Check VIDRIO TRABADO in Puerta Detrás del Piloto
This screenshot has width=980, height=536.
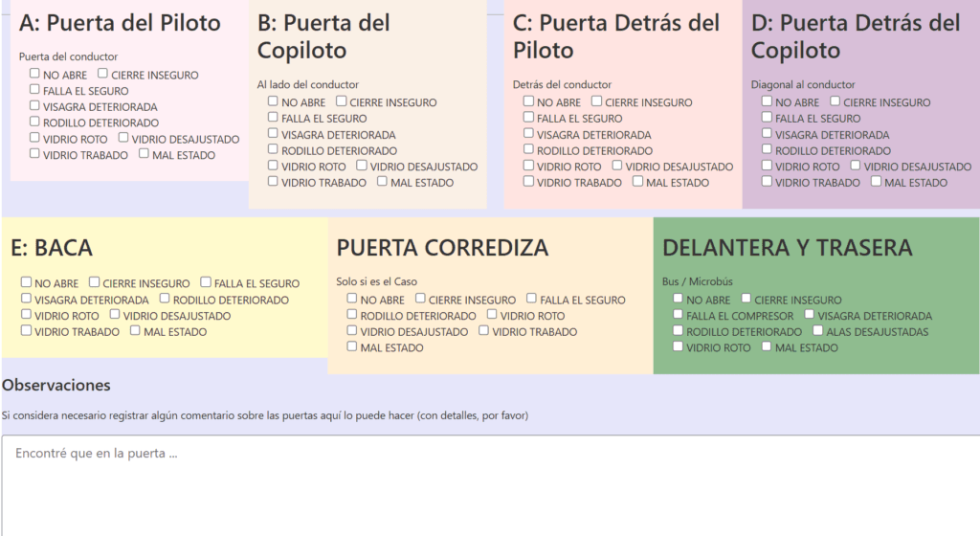528,182
